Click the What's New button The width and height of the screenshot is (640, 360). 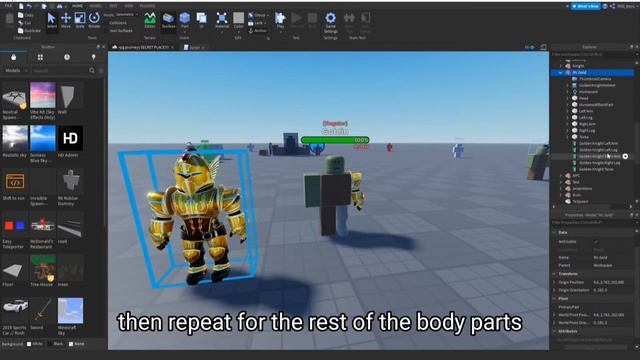tap(585, 6)
